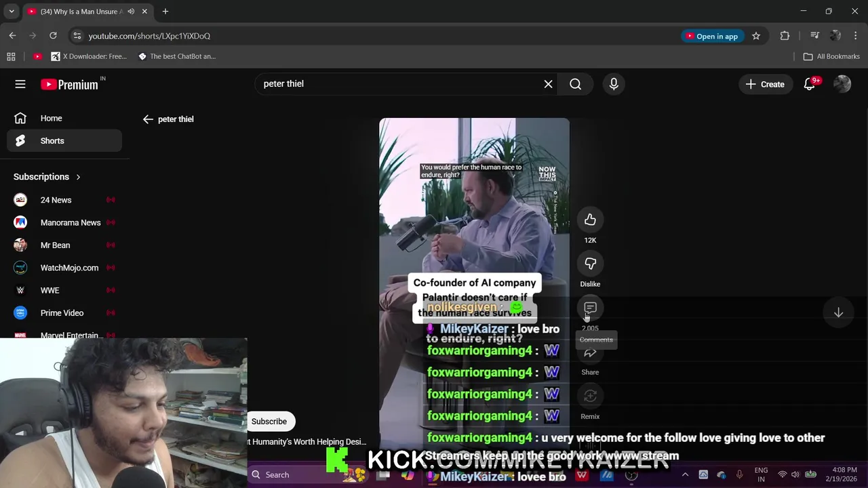Open notifications bell icon
Viewport: 868px width, 488px height.
pyautogui.click(x=810, y=84)
